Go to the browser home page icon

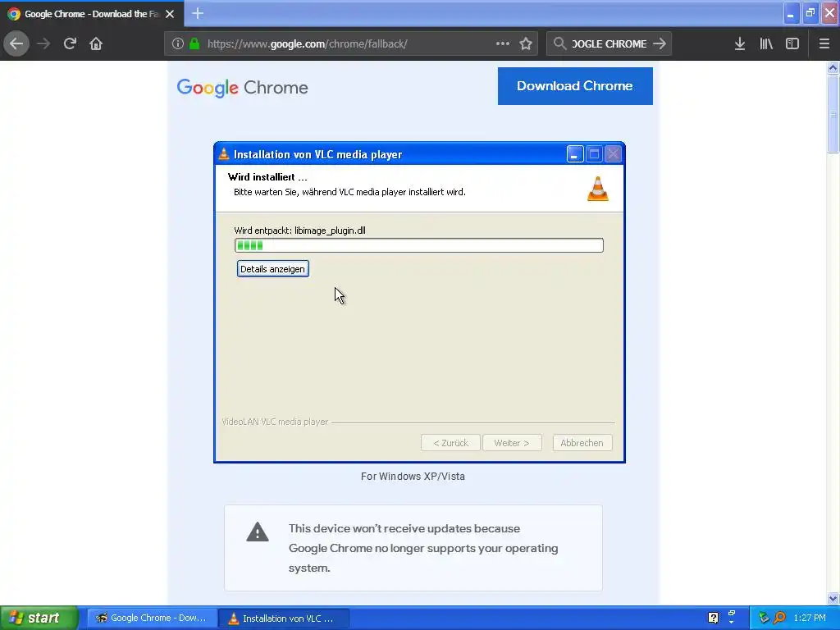pos(96,43)
